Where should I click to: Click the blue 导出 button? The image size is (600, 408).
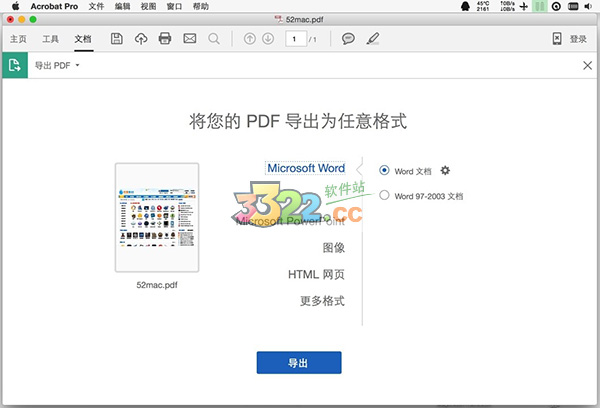click(299, 362)
